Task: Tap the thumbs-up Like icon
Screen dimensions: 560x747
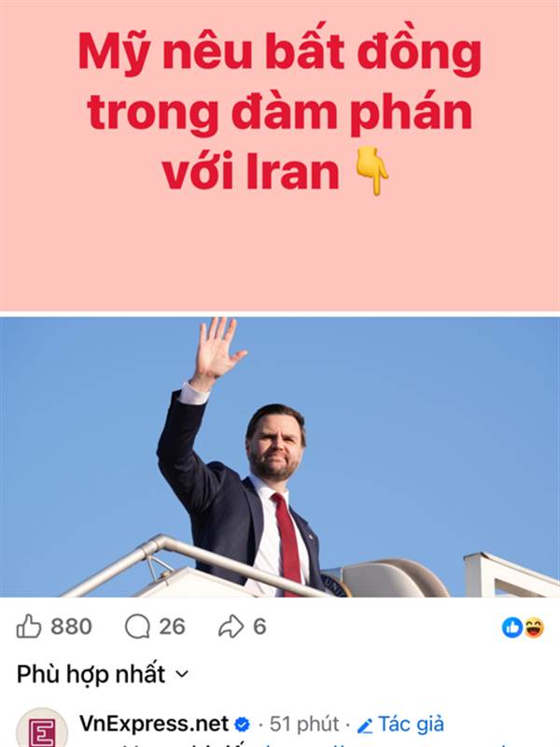Action: tap(29, 627)
